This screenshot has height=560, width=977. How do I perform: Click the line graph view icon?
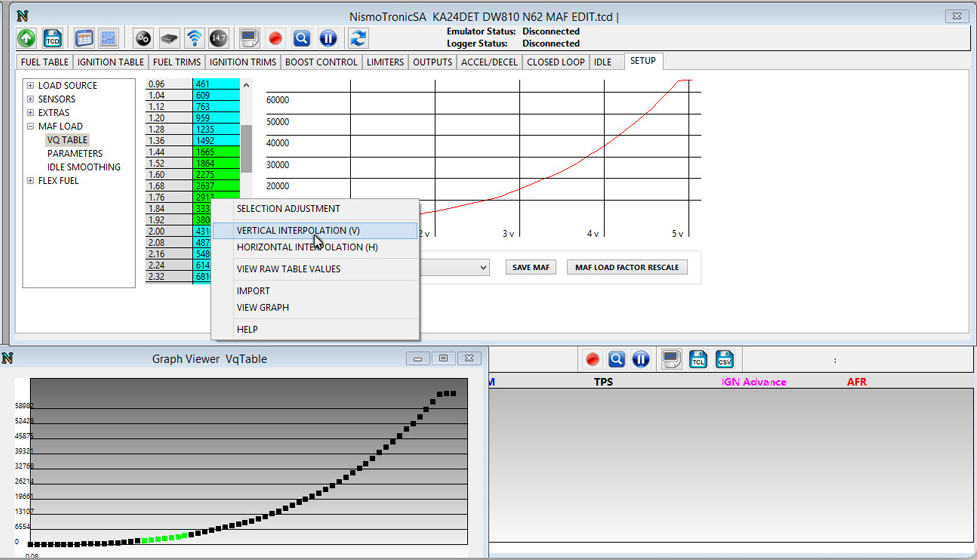(108, 39)
